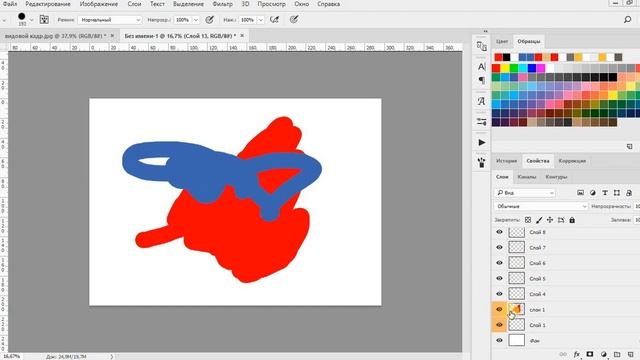
Task: Hide Слой 4 via its eye icon
Action: pyautogui.click(x=499, y=294)
